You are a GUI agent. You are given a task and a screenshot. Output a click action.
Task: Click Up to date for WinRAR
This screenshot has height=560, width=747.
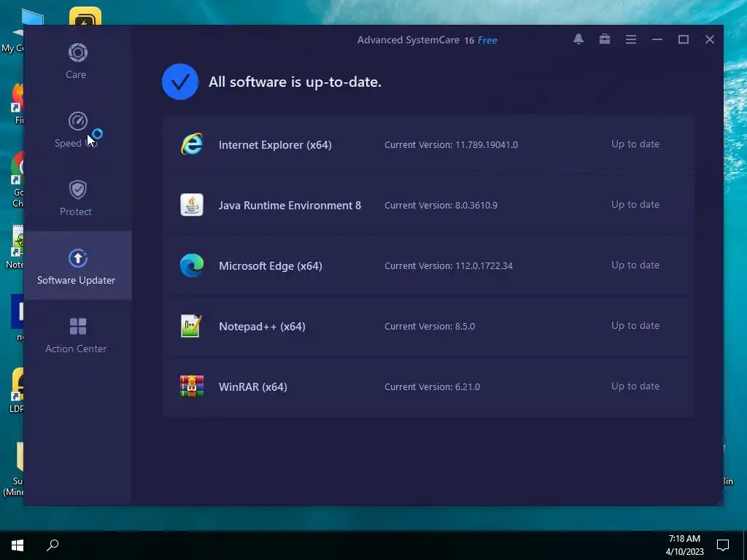[x=635, y=386]
